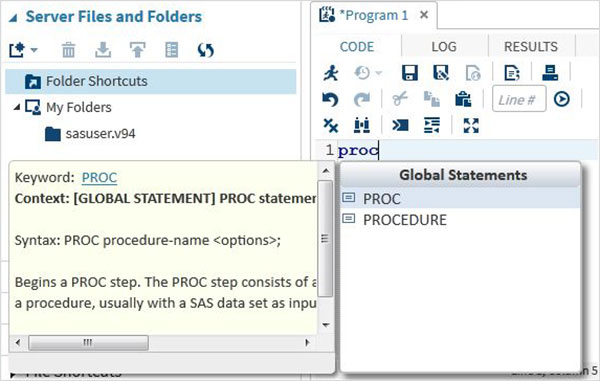Screen dimensions: 600x381
Task: Open the PROC keyword help link
Action: point(99,178)
